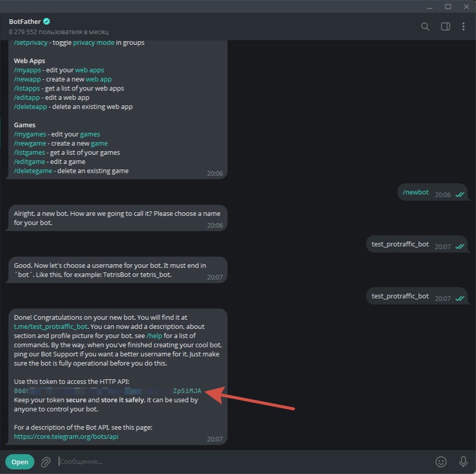Toggle the right side info panel

(445, 26)
